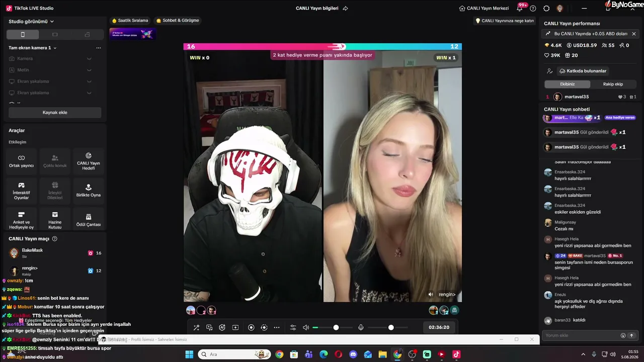
Task: Switch to the Rakip ekip tab
Action: click(x=613, y=84)
